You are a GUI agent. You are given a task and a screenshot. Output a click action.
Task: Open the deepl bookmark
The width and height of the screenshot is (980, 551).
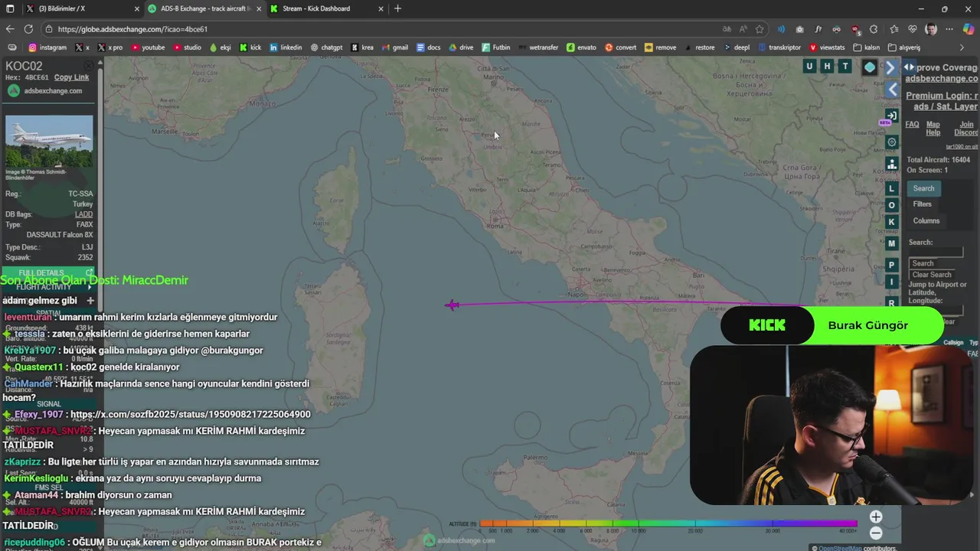pyautogui.click(x=736, y=47)
